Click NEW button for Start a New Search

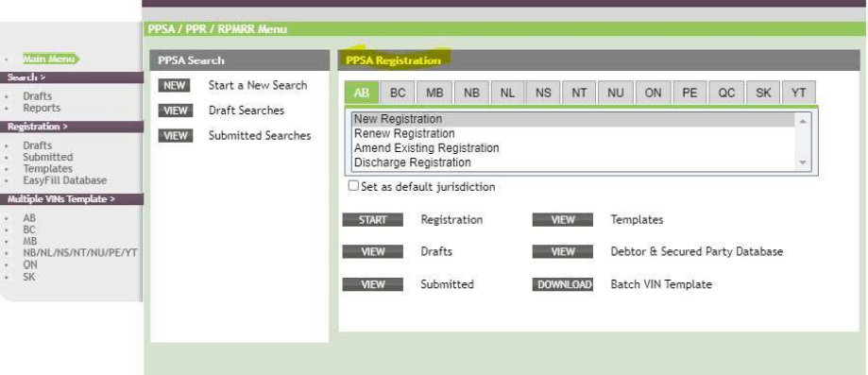pyautogui.click(x=174, y=85)
